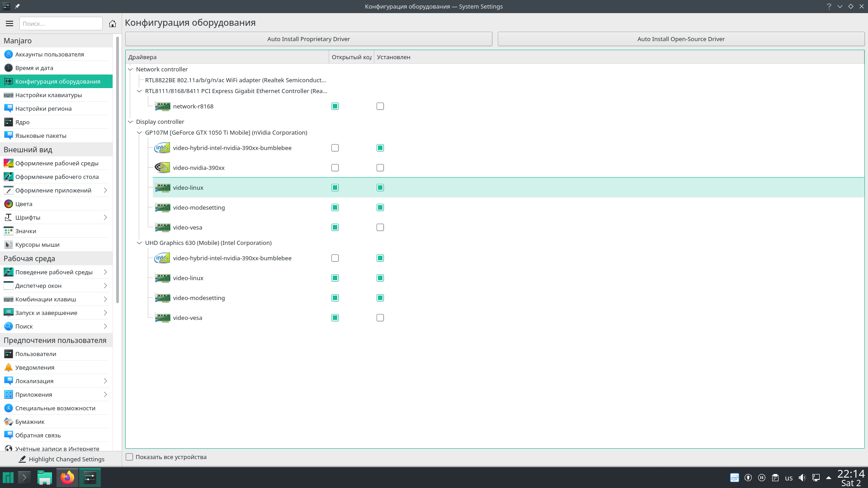Click Auto Install Proprietary Driver button

(308, 39)
